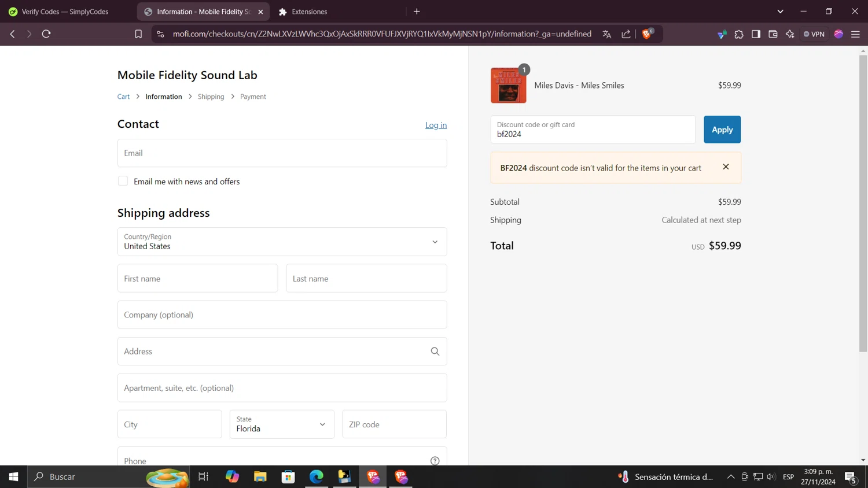The width and height of the screenshot is (868, 488).
Task: Click the share page icon
Action: [626, 34]
